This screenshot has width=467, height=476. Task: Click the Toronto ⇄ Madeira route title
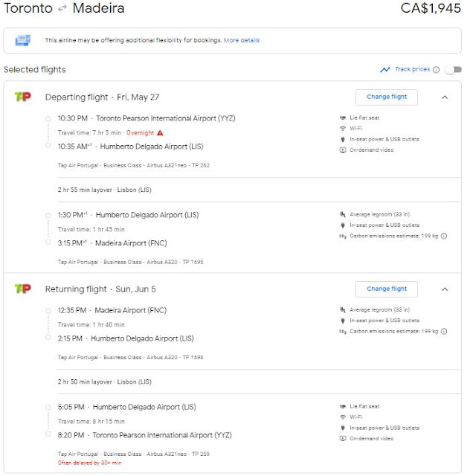click(x=65, y=10)
